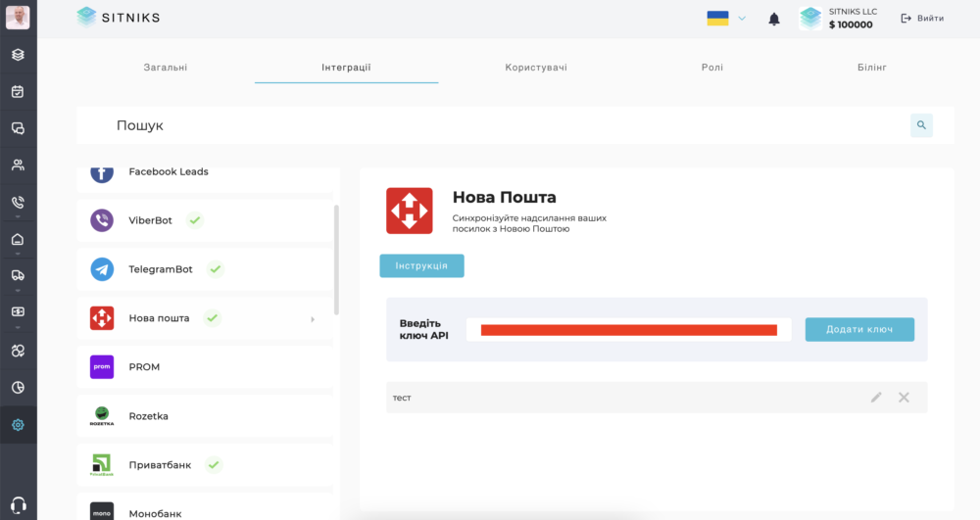Screen dimensions: 980x520
Task: Open the settings gear sidebar icon
Action: [18, 425]
